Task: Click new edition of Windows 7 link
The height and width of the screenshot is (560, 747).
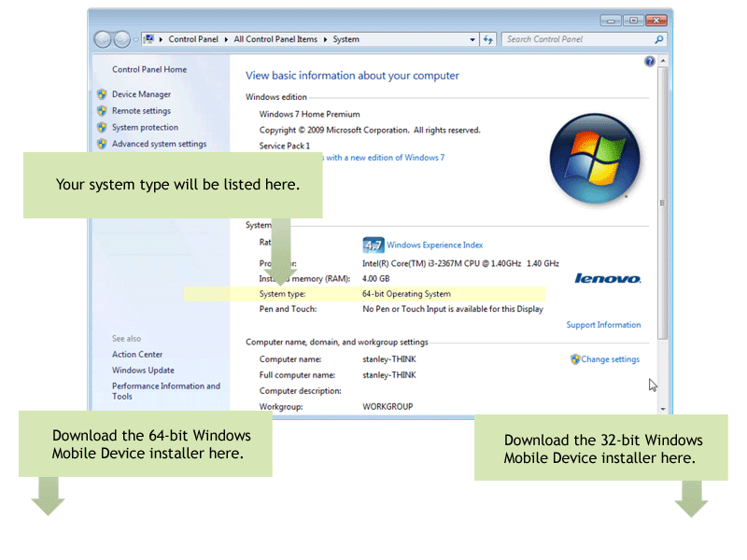Action: [x=385, y=158]
